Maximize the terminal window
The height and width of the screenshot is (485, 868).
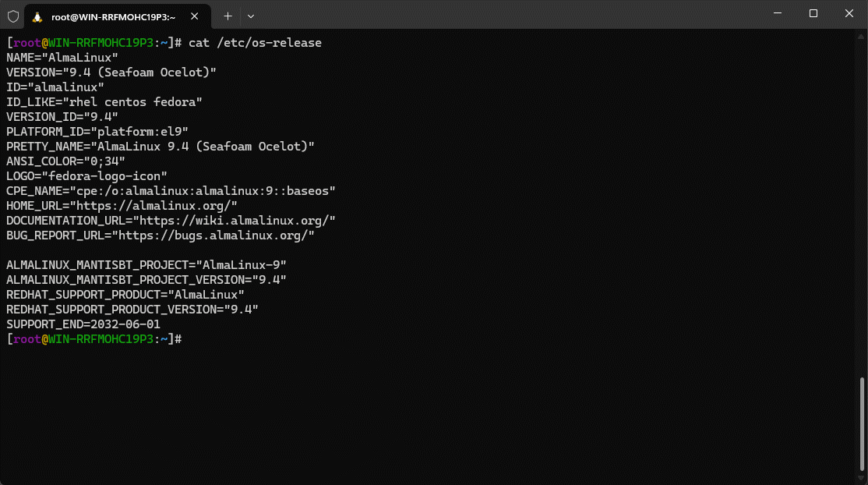(x=813, y=13)
